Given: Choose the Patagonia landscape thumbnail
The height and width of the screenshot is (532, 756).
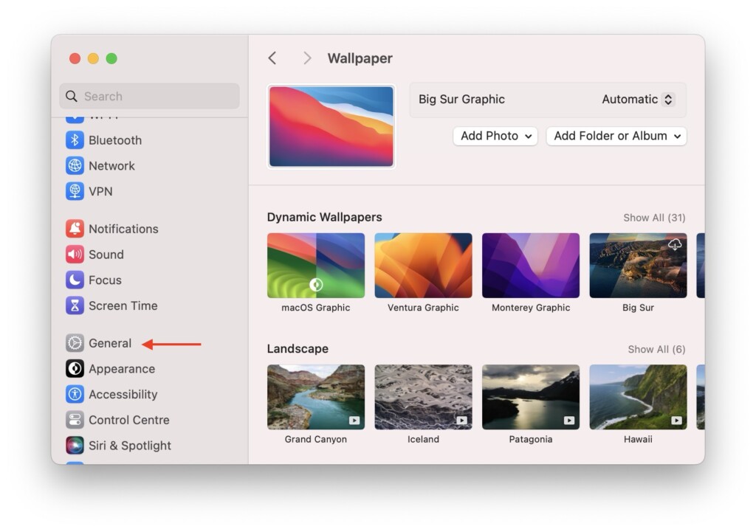Looking at the screenshot, I should [531, 397].
